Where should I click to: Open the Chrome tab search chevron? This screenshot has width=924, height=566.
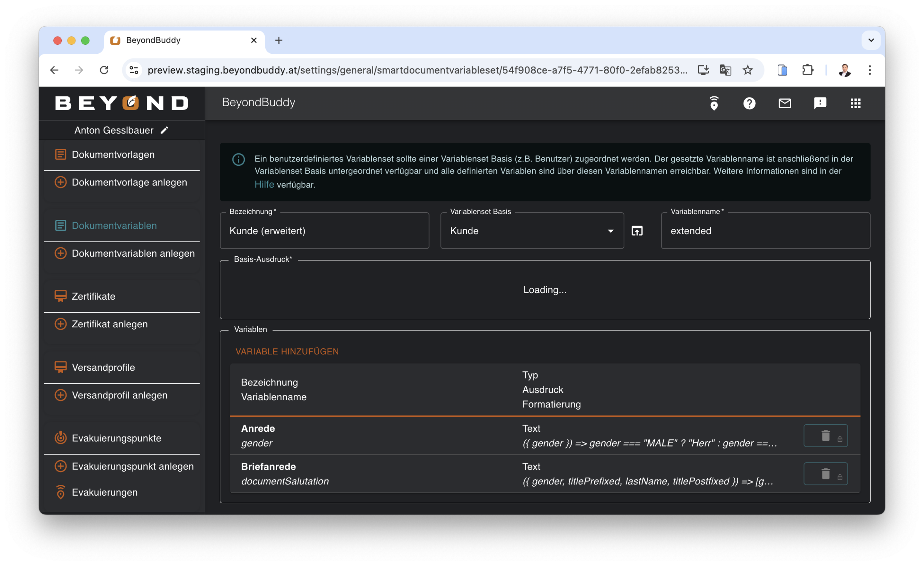click(x=871, y=40)
